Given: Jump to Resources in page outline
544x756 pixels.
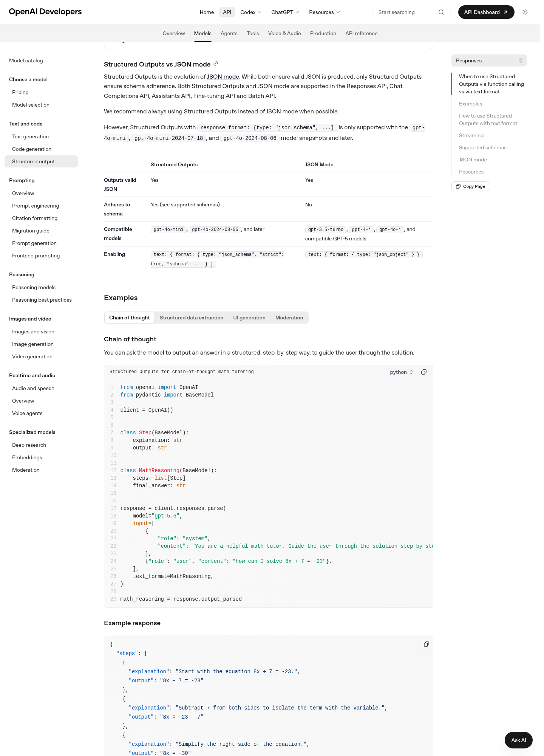Looking at the screenshot, I should [471, 172].
